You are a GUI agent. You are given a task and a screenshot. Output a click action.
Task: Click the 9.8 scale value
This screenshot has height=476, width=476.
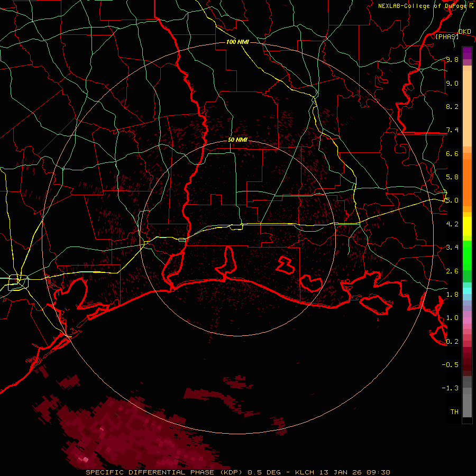tap(452, 59)
